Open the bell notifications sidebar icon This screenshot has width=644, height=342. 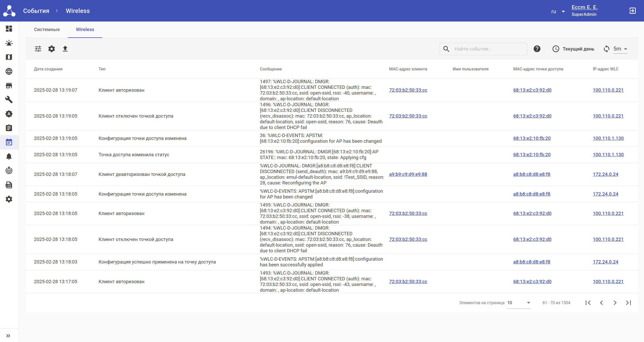pyautogui.click(x=9, y=156)
